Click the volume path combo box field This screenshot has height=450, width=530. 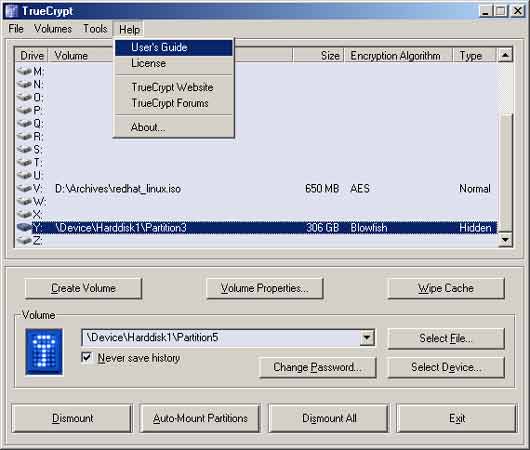[228, 338]
